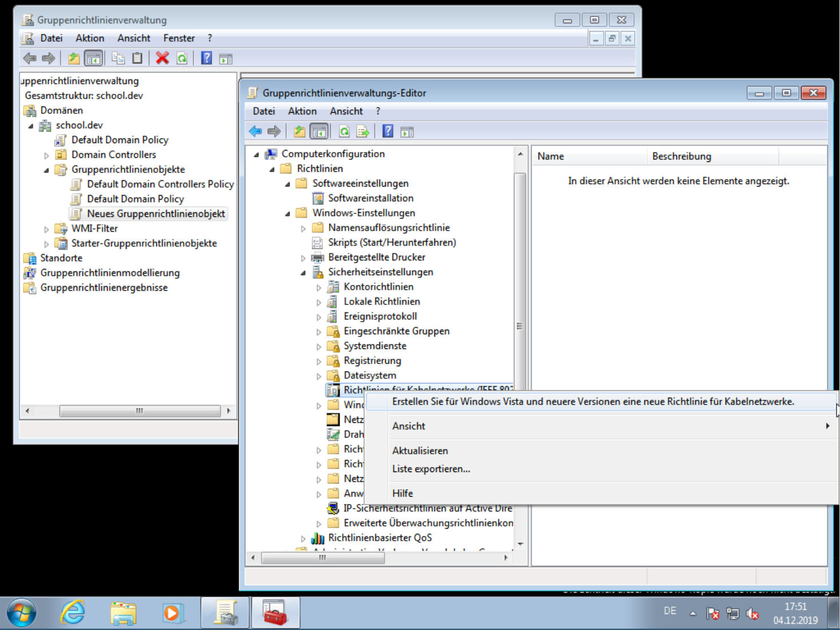840x630 pixels.
Task: Select Liste exportieren... in the context menu
Action: (431, 469)
